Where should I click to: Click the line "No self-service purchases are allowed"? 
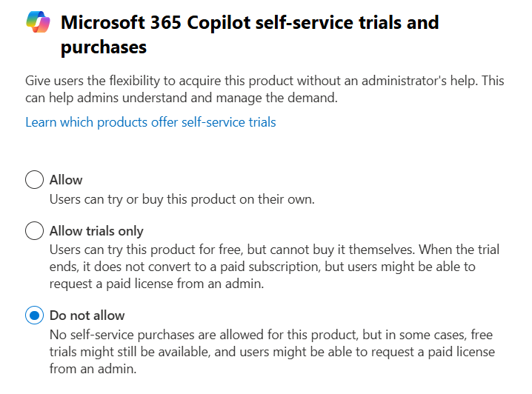(271, 335)
